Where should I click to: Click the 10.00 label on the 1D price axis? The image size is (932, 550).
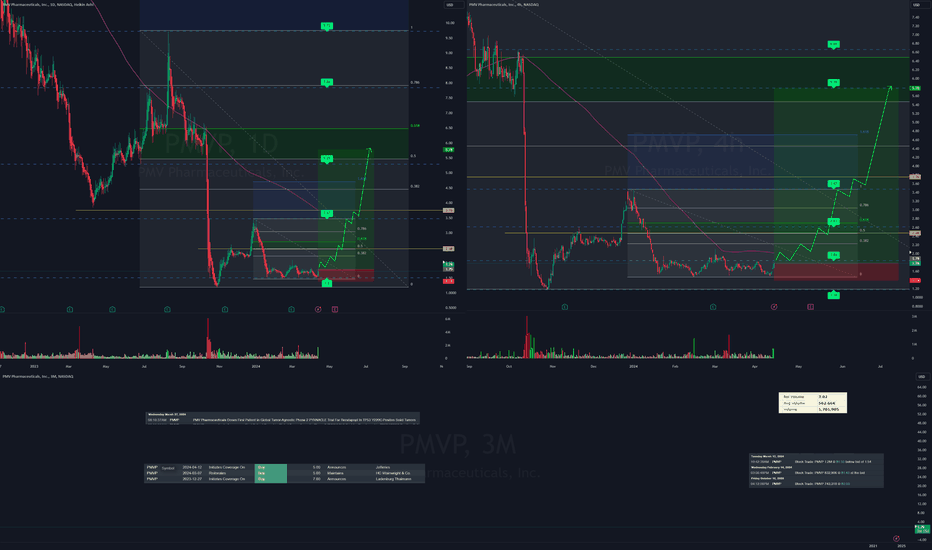point(450,23)
